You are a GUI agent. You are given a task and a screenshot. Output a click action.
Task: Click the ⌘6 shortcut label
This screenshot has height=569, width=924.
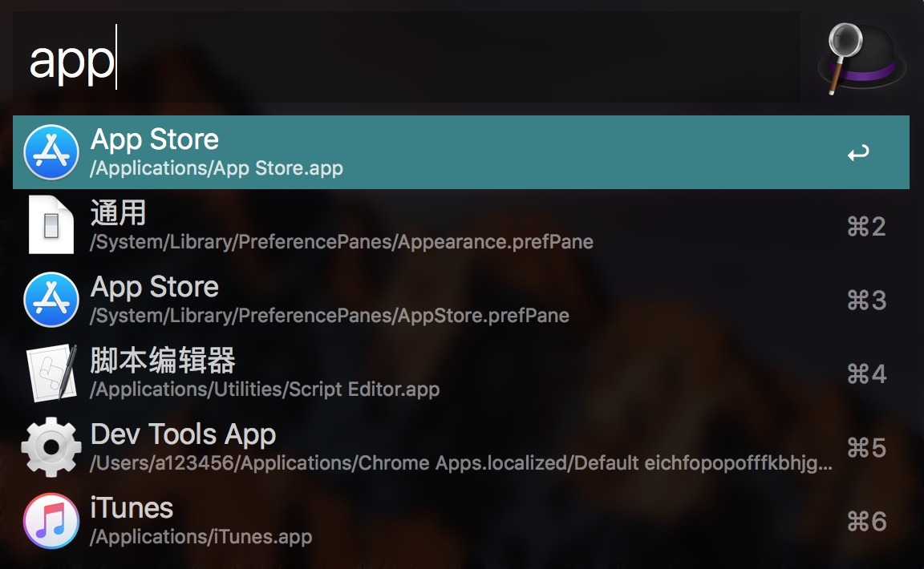866,521
